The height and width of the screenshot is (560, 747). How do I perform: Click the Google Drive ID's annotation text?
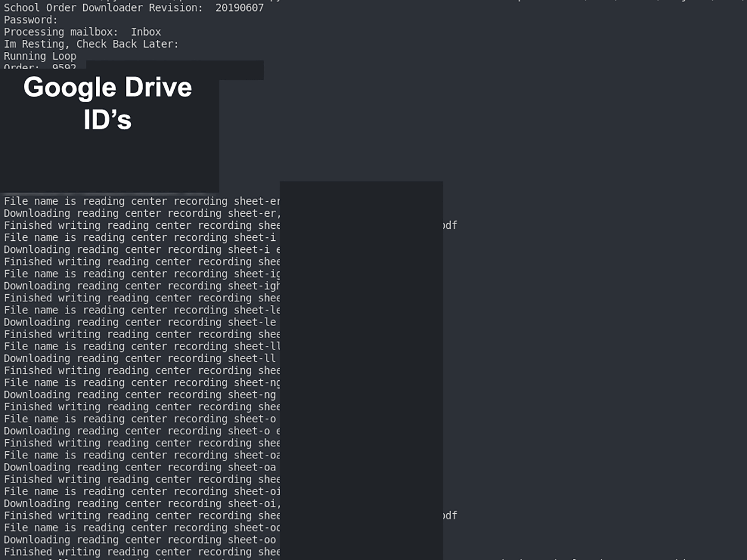tap(108, 103)
